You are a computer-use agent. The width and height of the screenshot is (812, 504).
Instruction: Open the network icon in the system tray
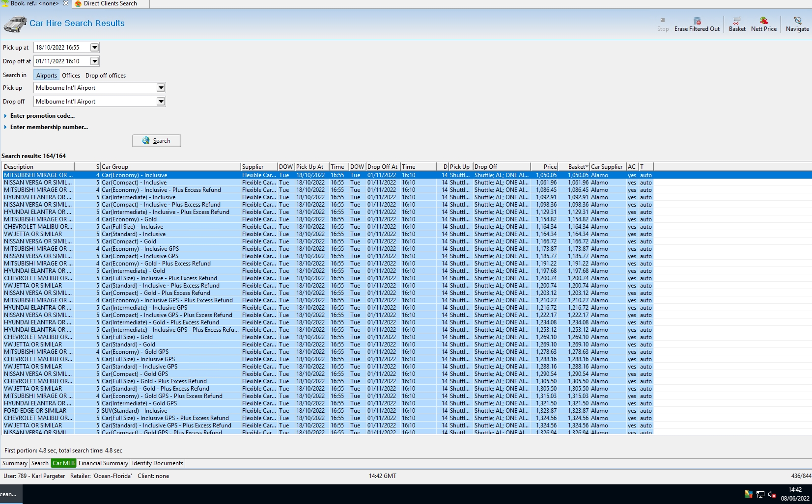(x=760, y=494)
